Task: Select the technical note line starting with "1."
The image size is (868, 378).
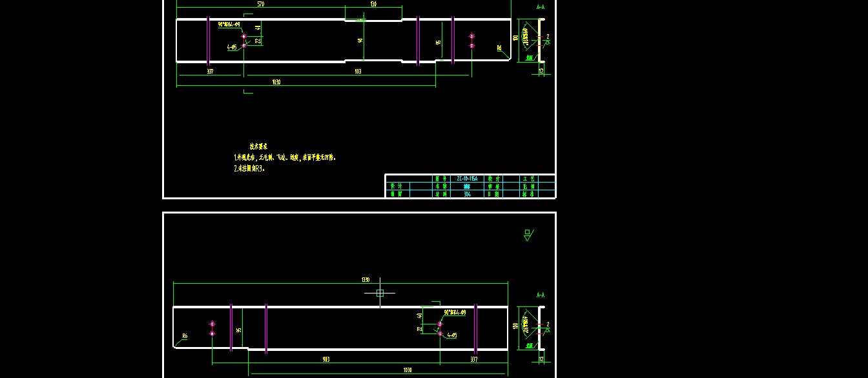Action: tap(285, 157)
